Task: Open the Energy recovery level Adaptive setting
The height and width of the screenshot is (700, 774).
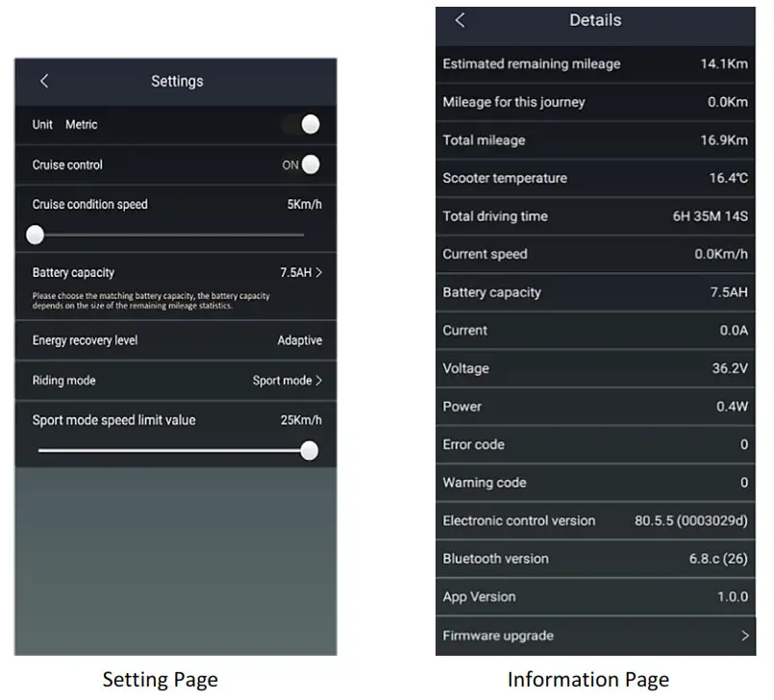Action: click(176, 340)
